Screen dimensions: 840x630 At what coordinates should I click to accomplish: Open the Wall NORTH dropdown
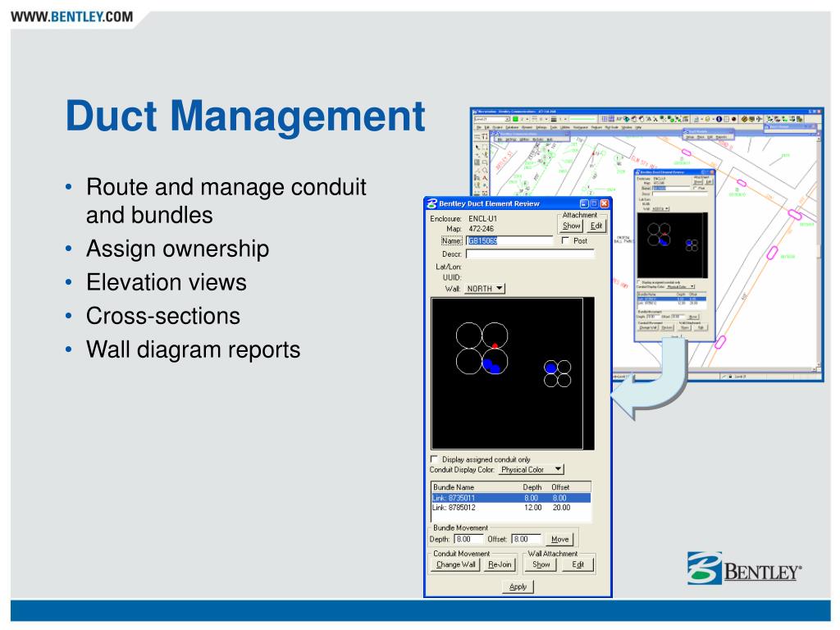click(484, 289)
